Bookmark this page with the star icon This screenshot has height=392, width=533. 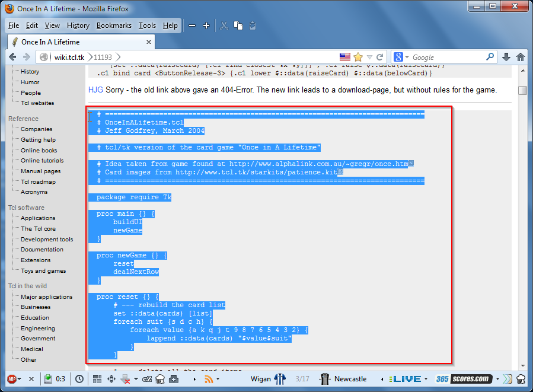pos(358,57)
